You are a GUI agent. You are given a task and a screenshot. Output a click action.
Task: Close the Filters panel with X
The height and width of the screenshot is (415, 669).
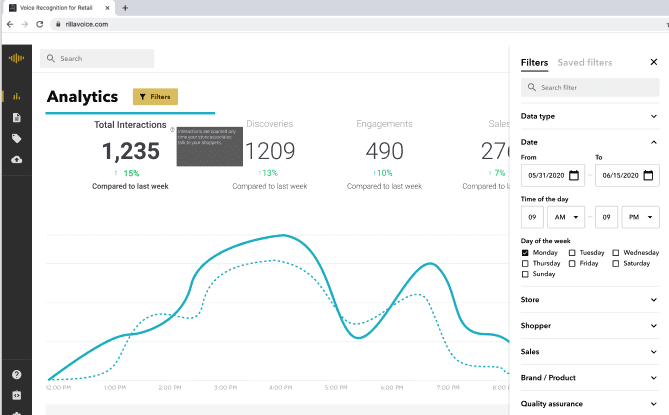(x=653, y=63)
